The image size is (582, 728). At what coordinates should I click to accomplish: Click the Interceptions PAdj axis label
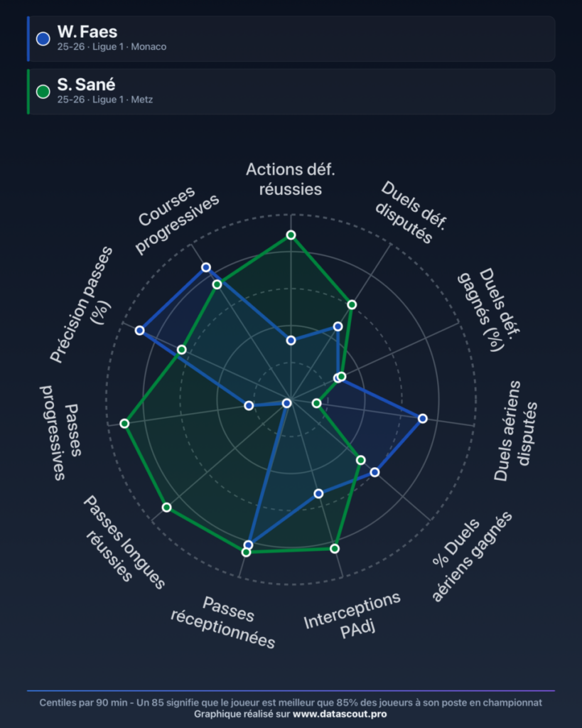coord(352,616)
